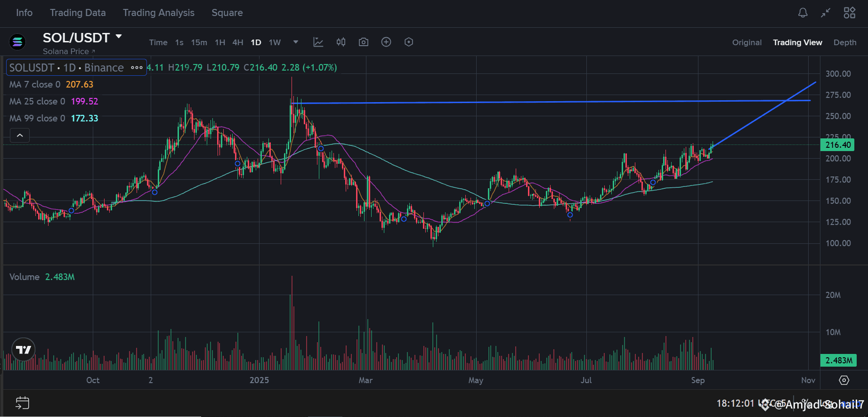The width and height of the screenshot is (868, 417).
Task: Open the three-dot menu next to SOLUSDT legend
Action: pos(137,68)
